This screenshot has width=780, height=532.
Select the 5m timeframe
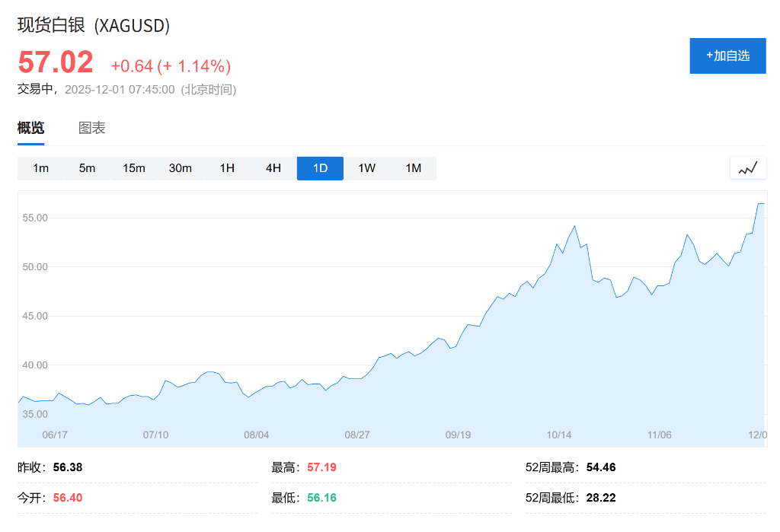[x=87, y=168]
